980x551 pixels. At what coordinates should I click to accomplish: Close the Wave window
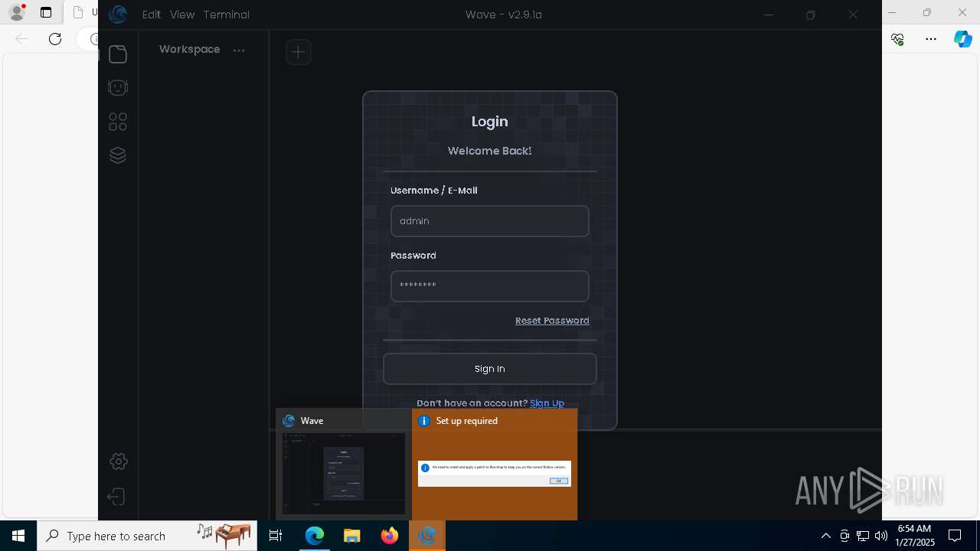click(853, 15)
